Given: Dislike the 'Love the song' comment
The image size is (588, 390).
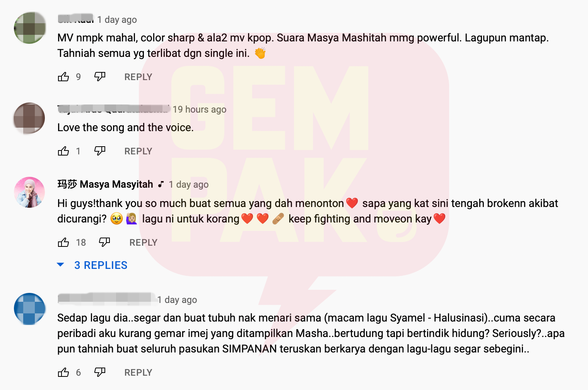Looking at the screenshot, I should [x=100, y=151].
